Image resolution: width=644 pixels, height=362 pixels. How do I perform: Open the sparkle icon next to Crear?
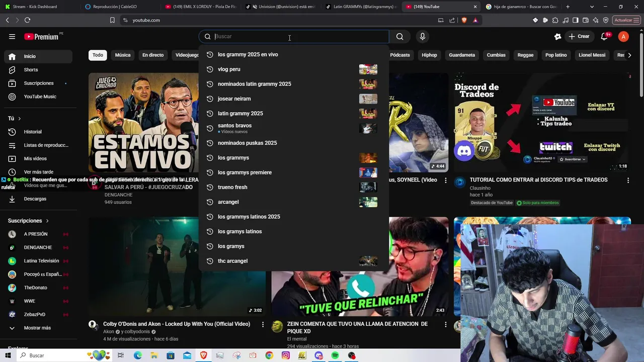coord(557,36)
